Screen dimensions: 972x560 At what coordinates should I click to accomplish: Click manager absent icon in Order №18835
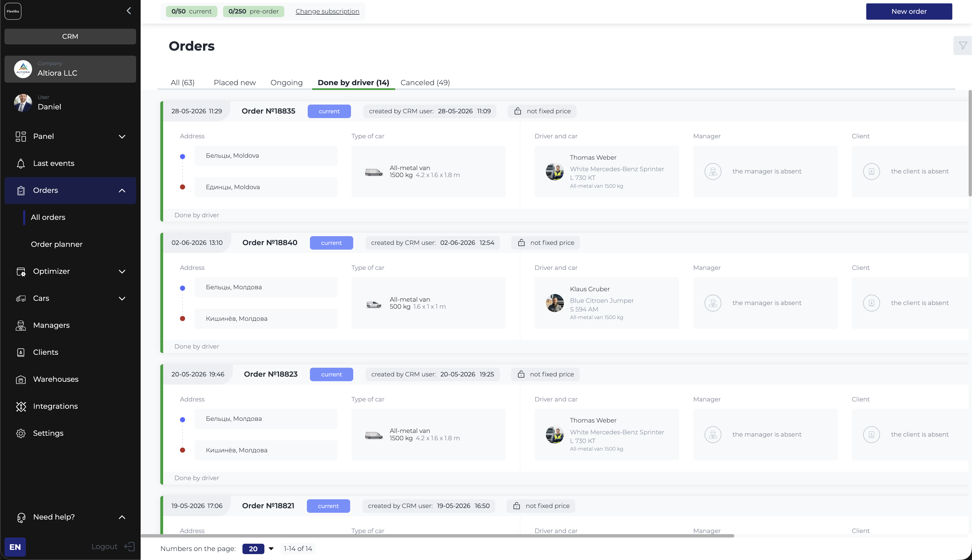click(713, 171)
